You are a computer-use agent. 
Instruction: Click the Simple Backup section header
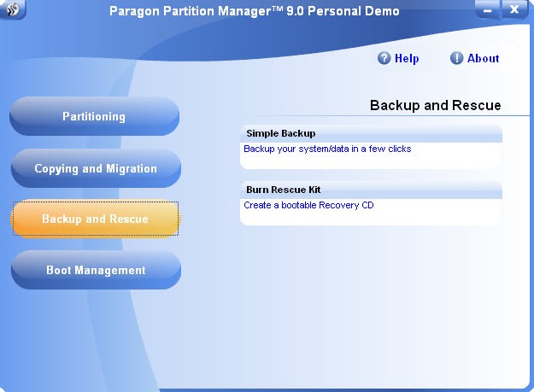[x=281, y=133]
